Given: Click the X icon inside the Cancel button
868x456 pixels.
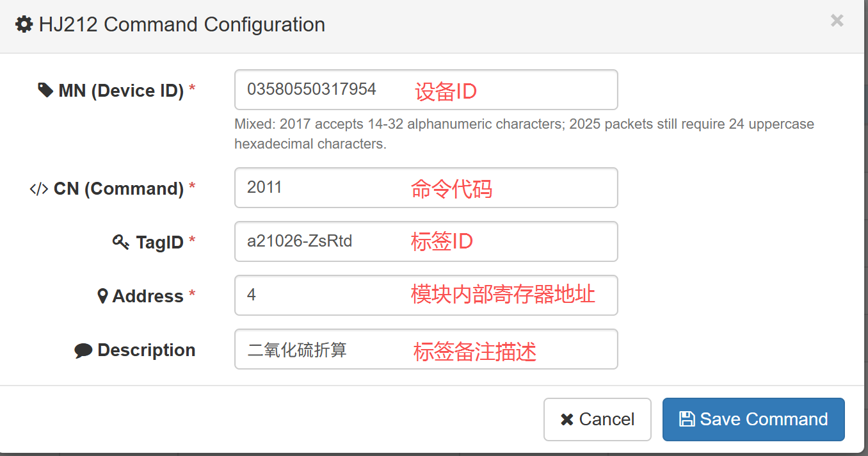Looking at the screenshot, I should pos(567,419).
